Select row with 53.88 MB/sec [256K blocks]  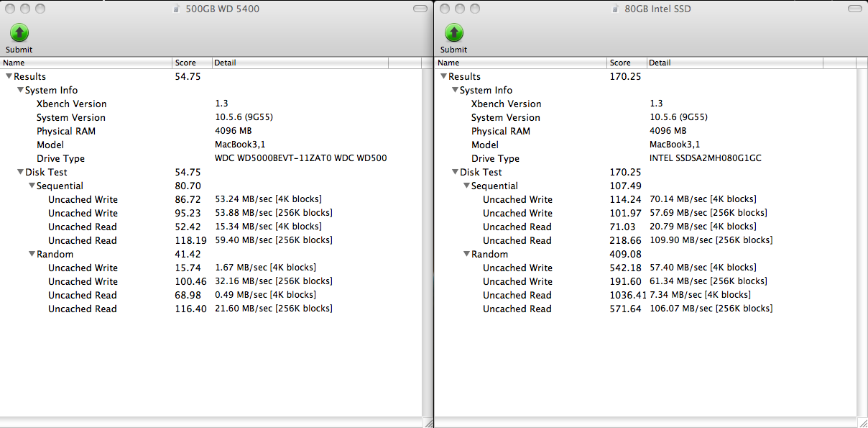(x=211, y=213)
